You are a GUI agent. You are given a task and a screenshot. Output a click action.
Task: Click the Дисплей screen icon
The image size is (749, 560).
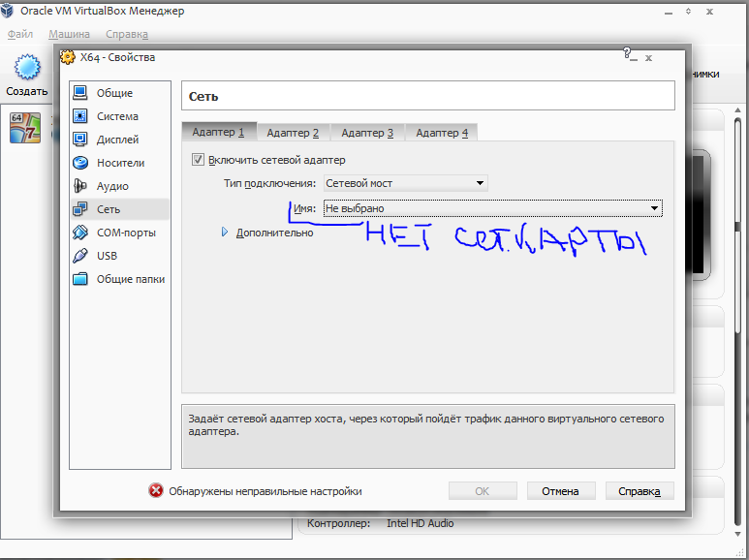80,140
